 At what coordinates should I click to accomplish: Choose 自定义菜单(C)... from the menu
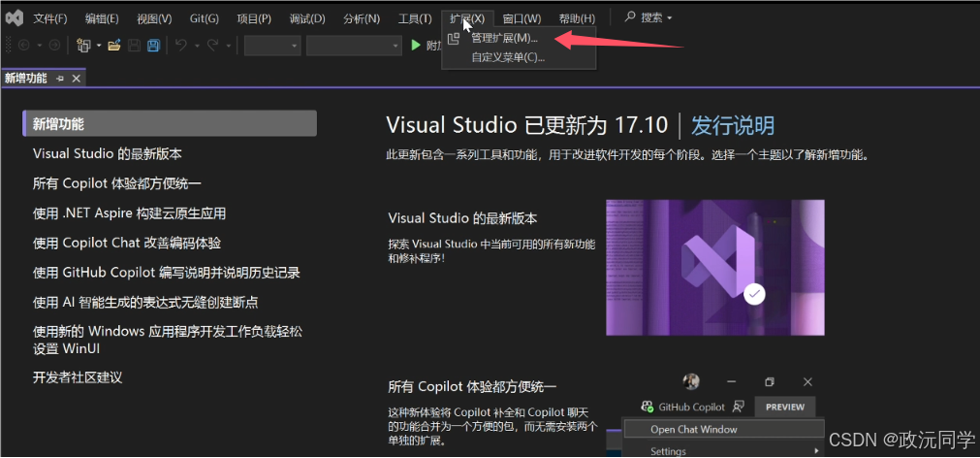(x=519, y=57)
